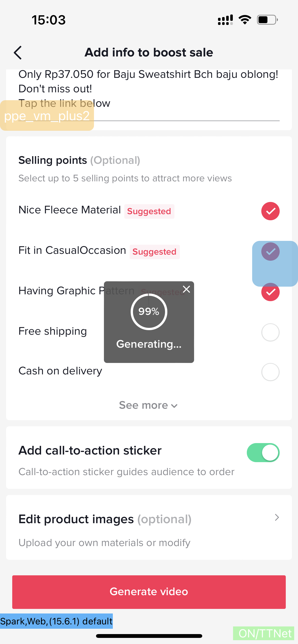
Task: Toggle Fit in CasualOccasion checkmark
Action: 270,252
